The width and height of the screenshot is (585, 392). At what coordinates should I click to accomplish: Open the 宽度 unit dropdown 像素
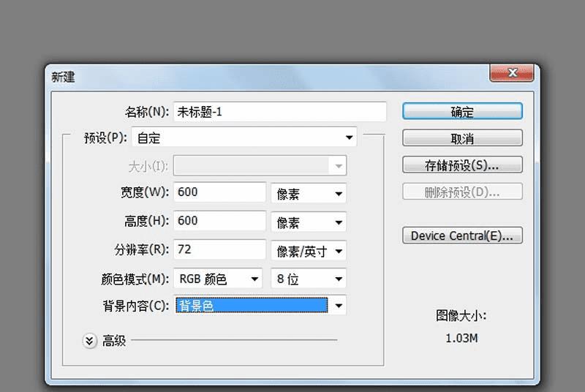pos(309,193)
